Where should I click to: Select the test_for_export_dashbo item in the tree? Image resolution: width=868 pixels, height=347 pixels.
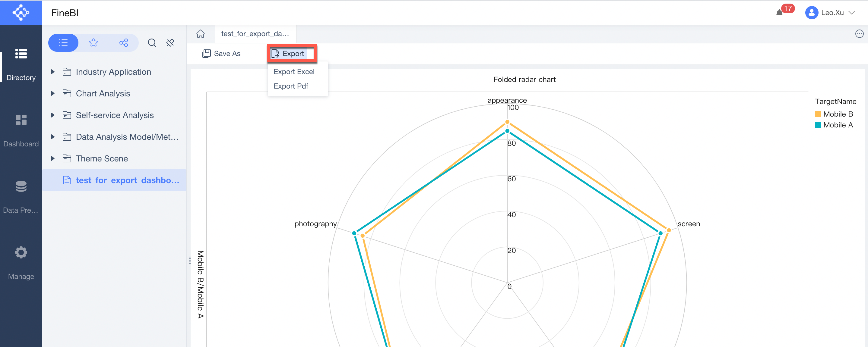click(127, 180)
